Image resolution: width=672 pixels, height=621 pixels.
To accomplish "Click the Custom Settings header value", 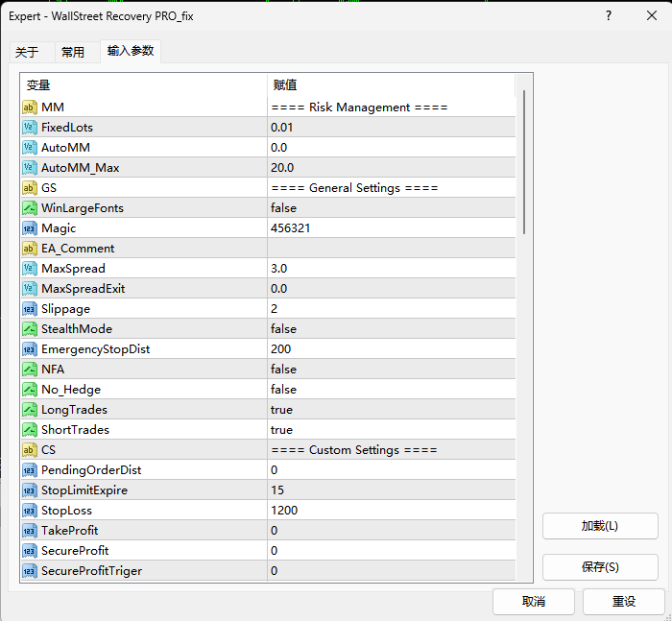I will coord(392,449).
